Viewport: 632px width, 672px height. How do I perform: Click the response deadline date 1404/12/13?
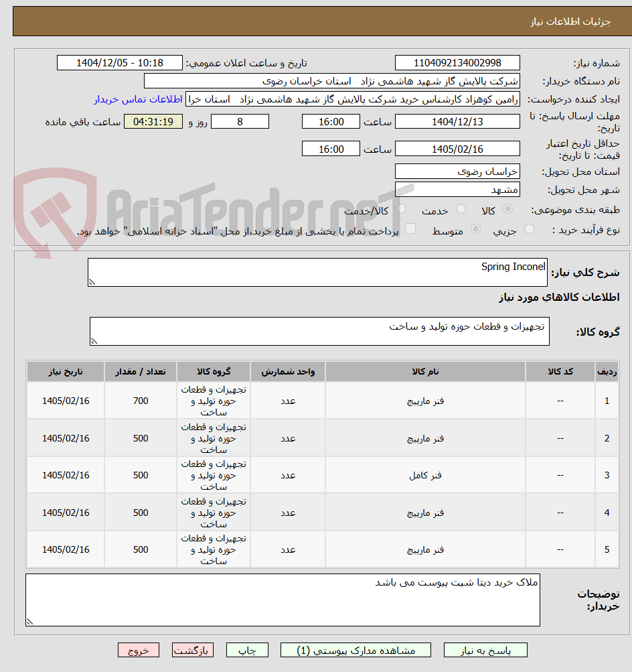pyautogui.click(x=457, y=122)
